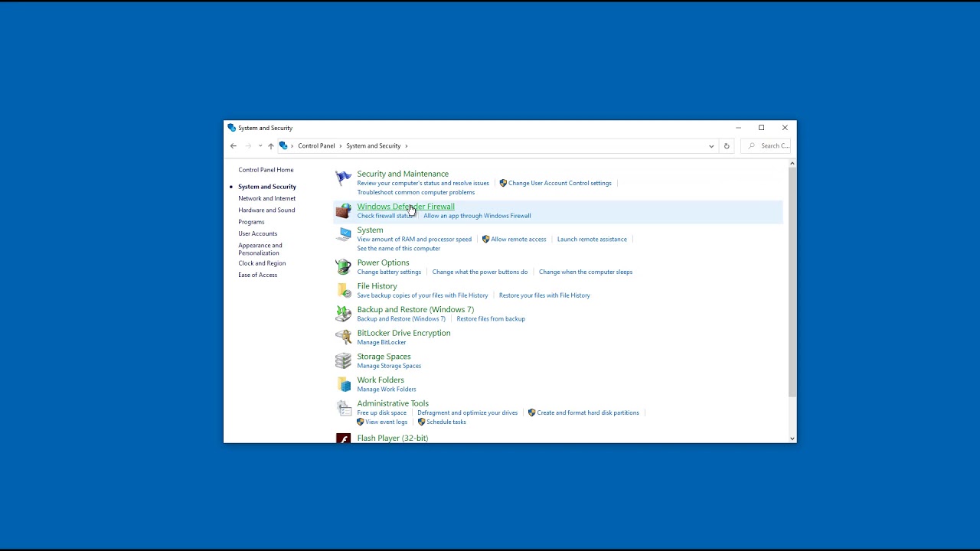980x551 pixels.
Task: Click shield icon beside Create and format partitions
Action: point(531,412)
